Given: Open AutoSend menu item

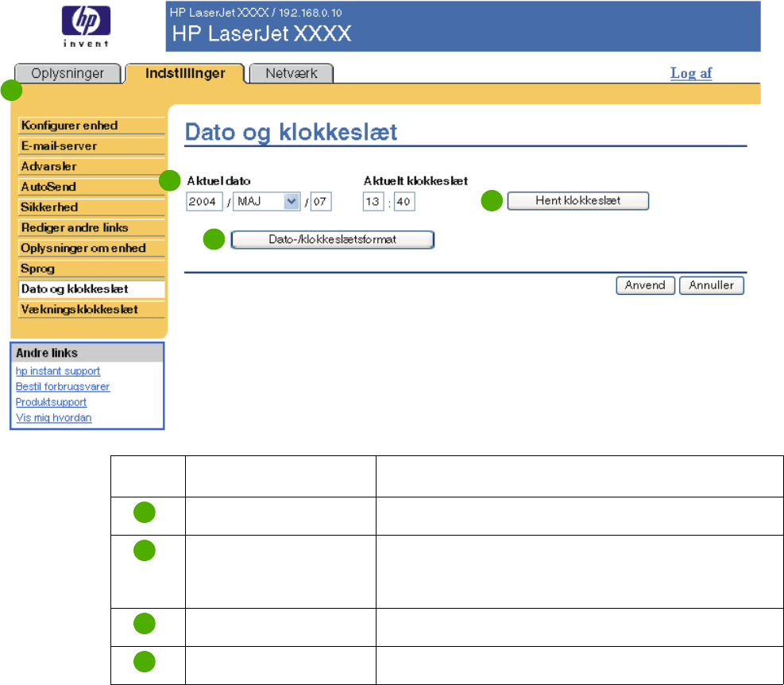Looking at the screenshot, I should (91, 187).
